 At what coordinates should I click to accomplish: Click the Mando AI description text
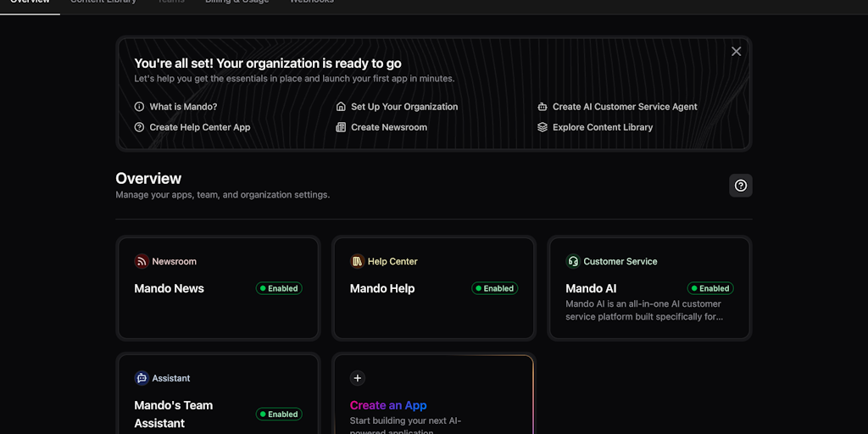click(644, 310)
